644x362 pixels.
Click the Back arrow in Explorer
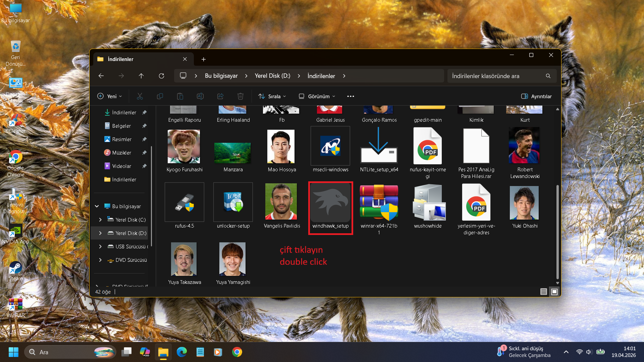tap(101, 76)
